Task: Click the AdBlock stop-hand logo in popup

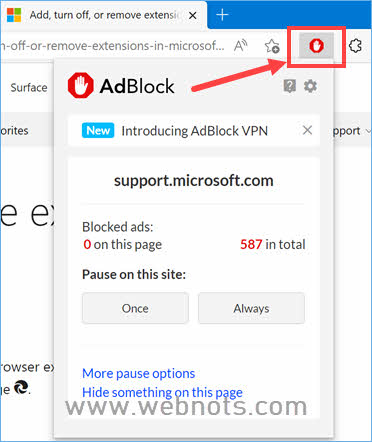Action: point(80,86)
